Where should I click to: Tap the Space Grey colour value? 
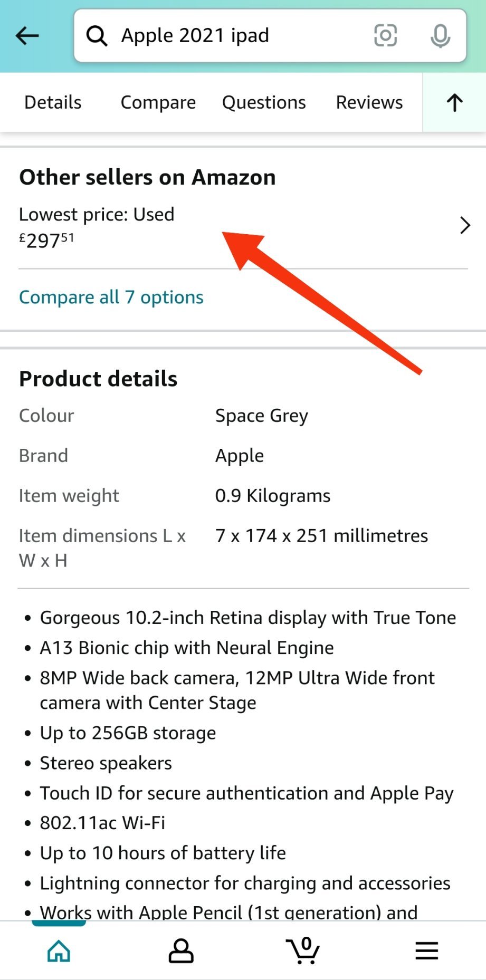pyautogui.click(x=262, y=416)
